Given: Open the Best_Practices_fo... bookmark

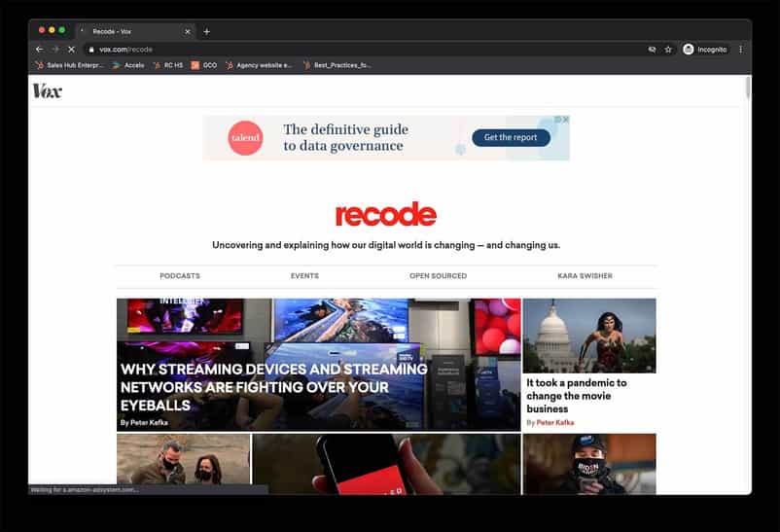Looking at the screenshot, I should point(337,65).
